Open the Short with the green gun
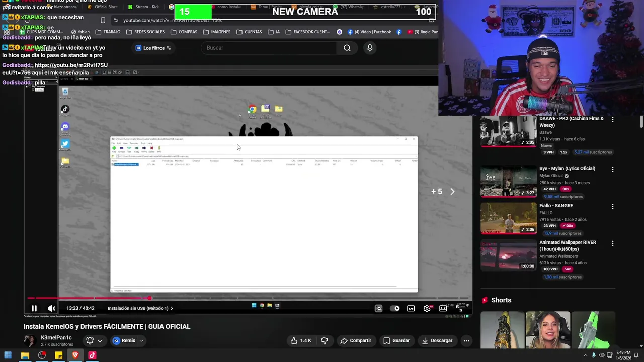Viewport: 644px width, 362px height. click(594, 330)
